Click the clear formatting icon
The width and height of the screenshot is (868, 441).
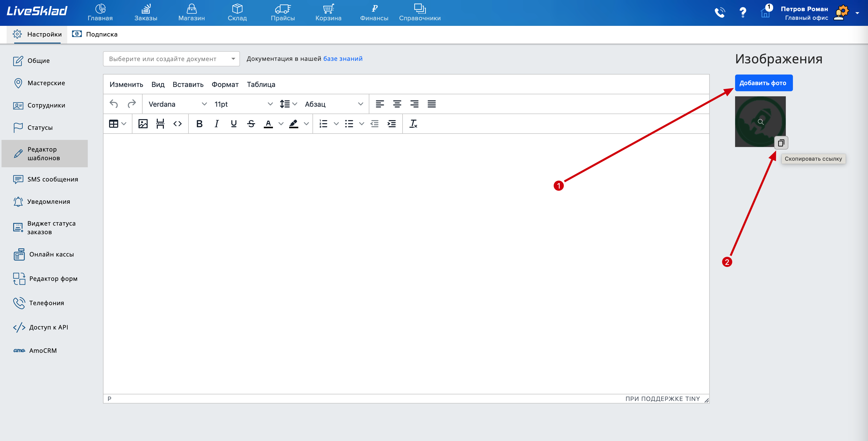pyautogui.click(x=413, y=124)
